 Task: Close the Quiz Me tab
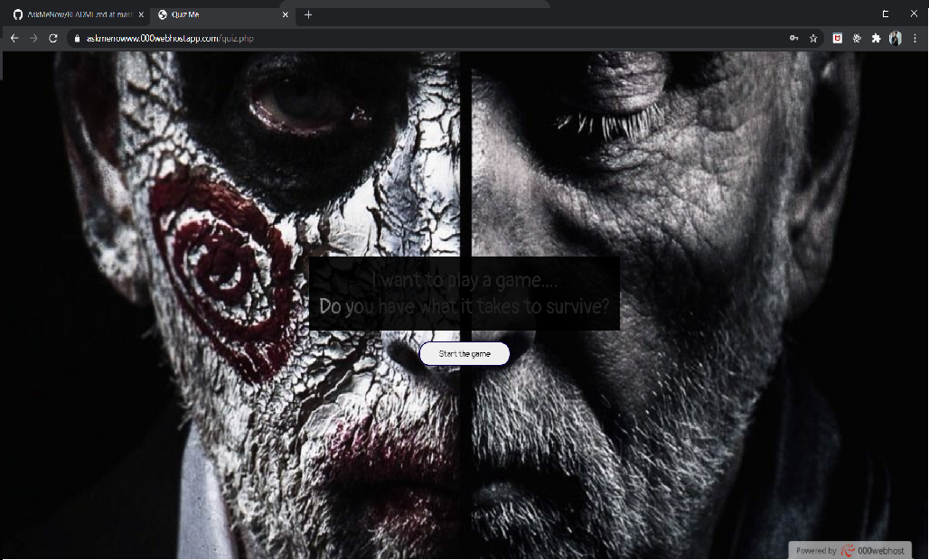pos(285,14)
